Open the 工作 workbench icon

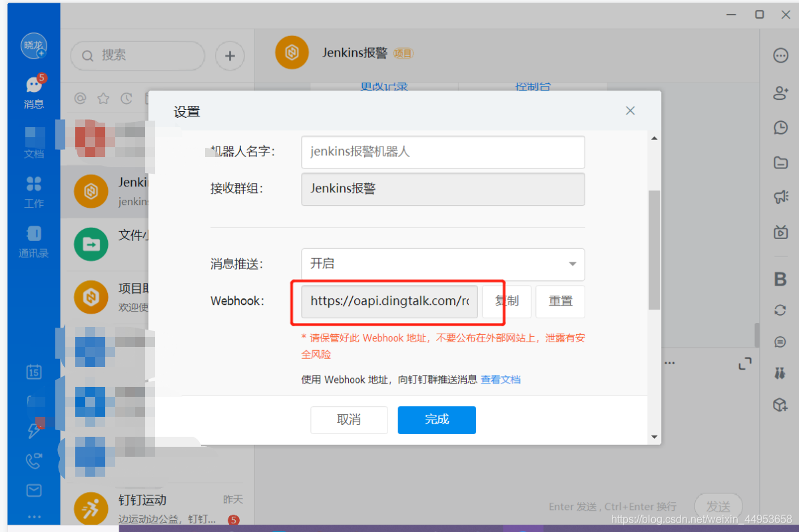tap(34, 192)
